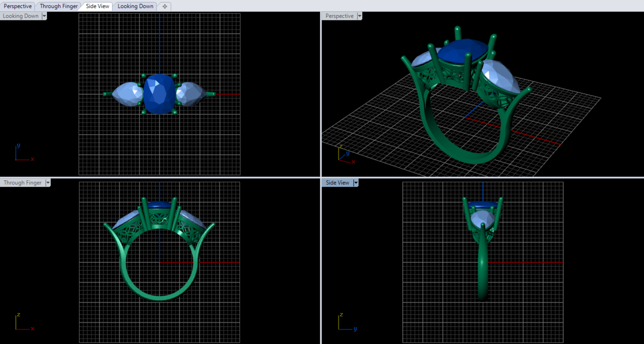
Task: Switch to the Looking Down tab
Action: (135, 6)
